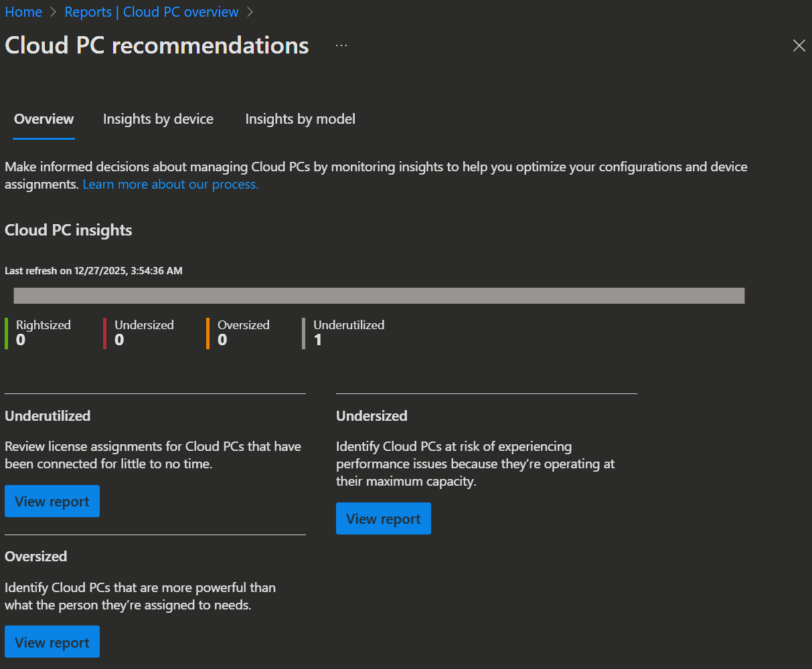The height and width of the screenshot is (669, 812).
Task: Open Learn more about our process link
Action: (171, 184)
